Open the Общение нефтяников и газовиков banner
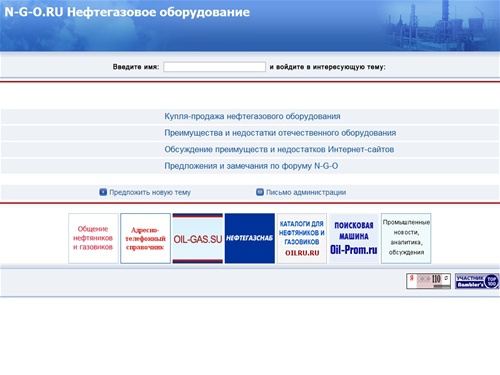This screenshot has width=500, height=375. tap(93, 238)
